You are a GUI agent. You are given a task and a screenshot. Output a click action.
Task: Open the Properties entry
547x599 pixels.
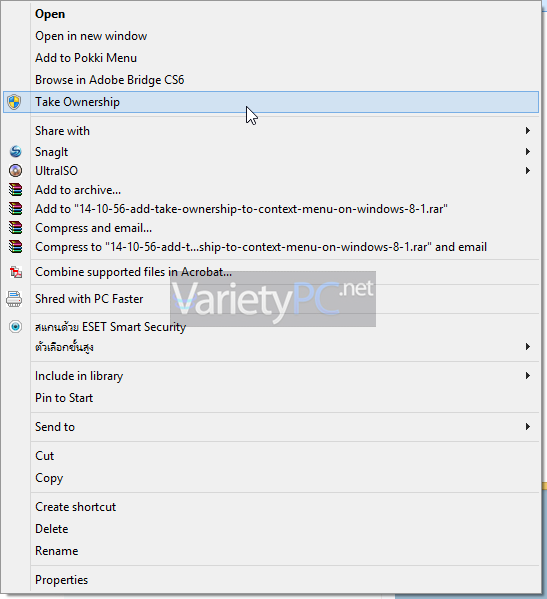point(61,580)
